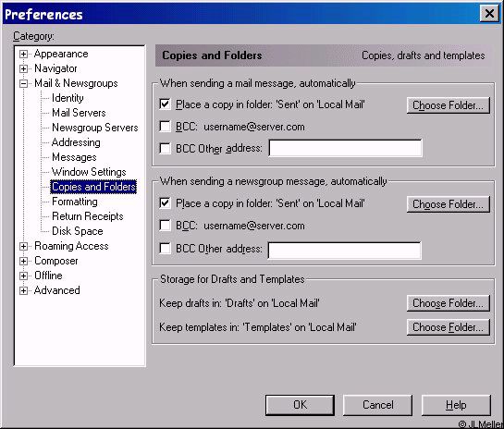Expand the Appearance category
Viewport: 504px width, 429px height.
click(23, 54)
